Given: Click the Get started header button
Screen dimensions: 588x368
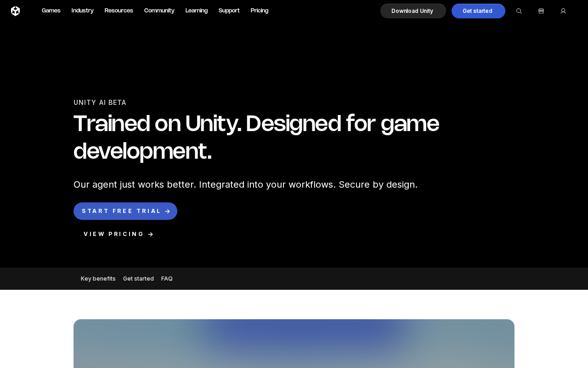Looking at the screenshot, I should click(x=478, y=11).
